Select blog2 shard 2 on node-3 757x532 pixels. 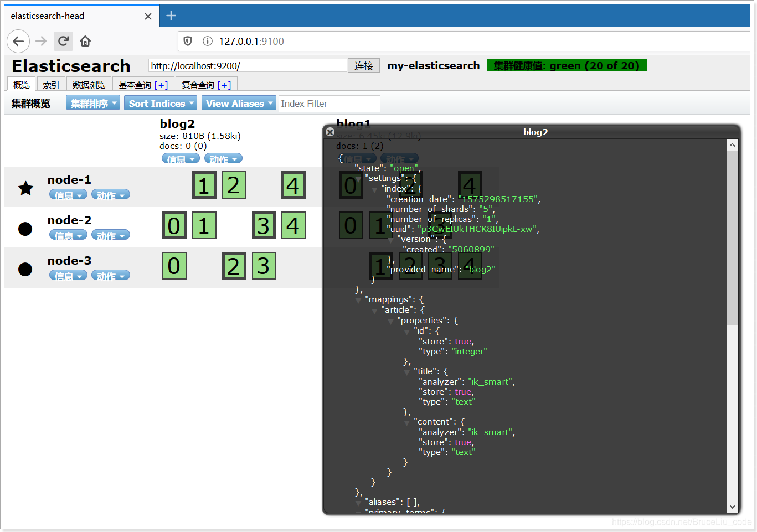[234, 266]
